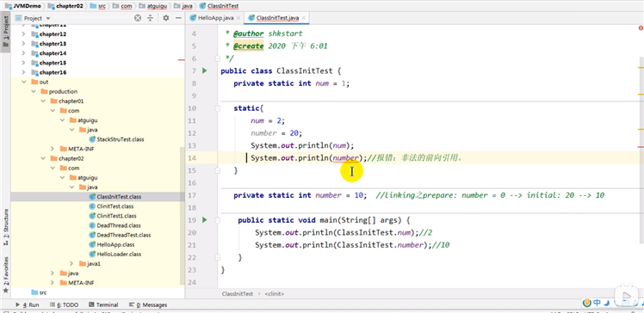Select chapter13 module folder

point(49,44)
